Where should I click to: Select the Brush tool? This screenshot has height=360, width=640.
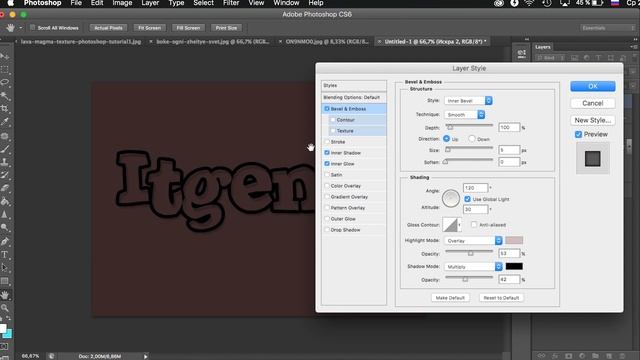(x=5, y=149)
